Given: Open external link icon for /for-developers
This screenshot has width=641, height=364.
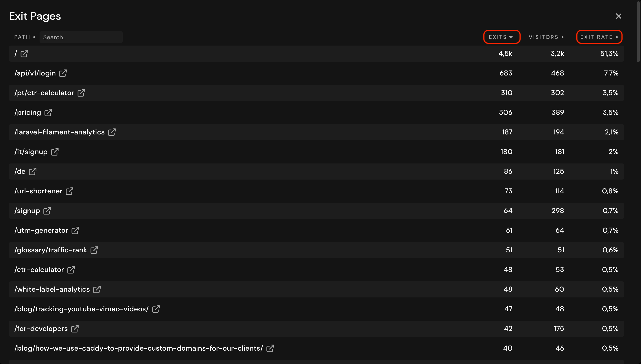Looking at the screenshot, I should 75,329.
